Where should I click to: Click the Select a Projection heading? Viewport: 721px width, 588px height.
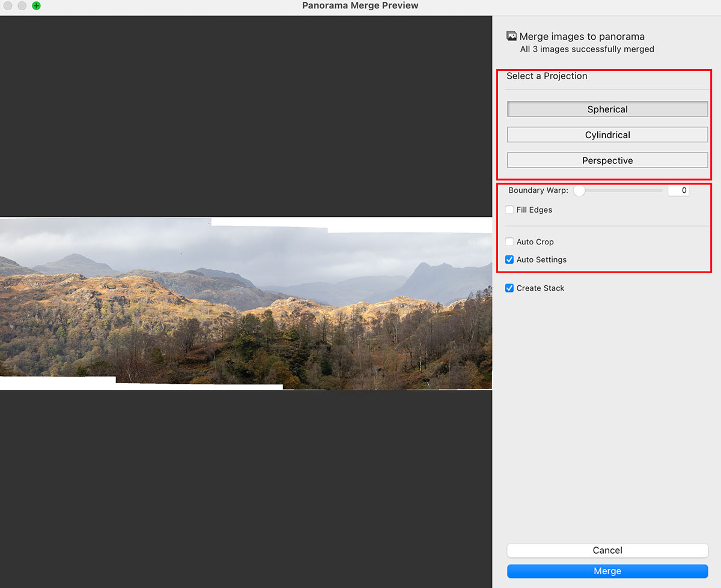coord(547,76)
